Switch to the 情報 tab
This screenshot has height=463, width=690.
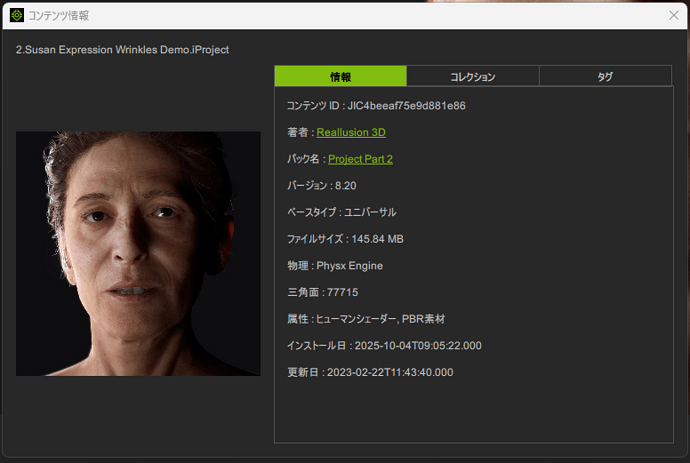pos(341,77)
